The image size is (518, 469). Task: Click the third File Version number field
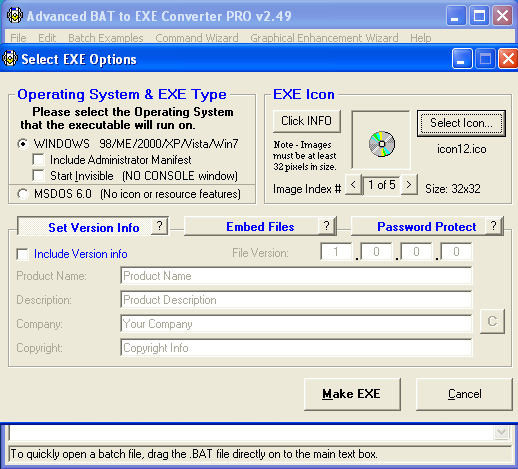[416, 252]
